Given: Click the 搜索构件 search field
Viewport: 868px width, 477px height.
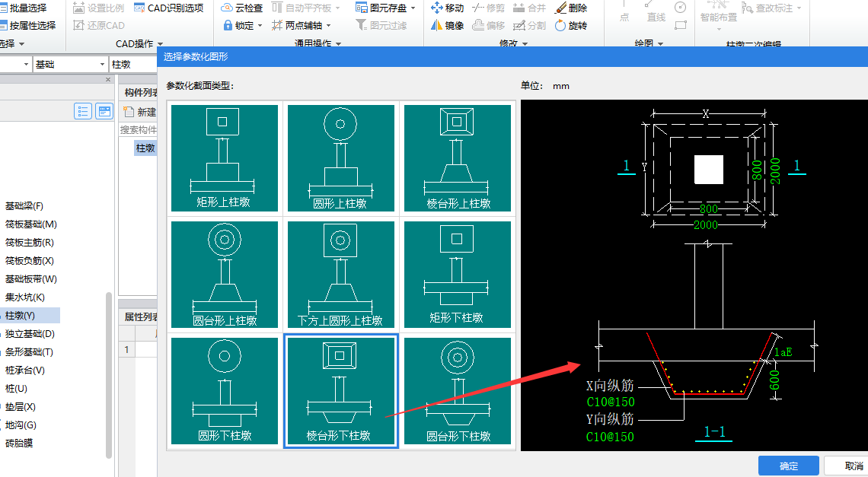Looking at the screenshot, I should coord(139,129).
